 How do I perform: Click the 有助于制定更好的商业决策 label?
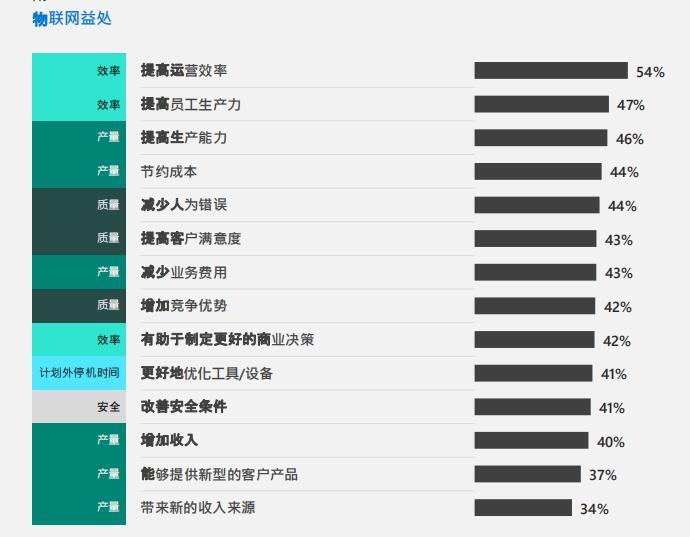(227, 339)
